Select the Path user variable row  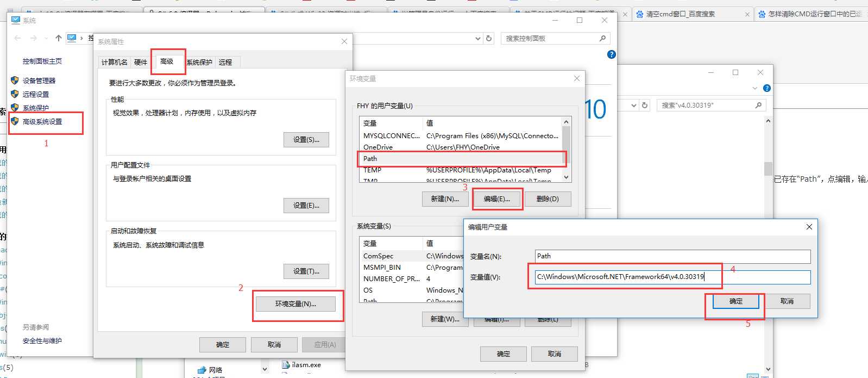click(461, 159)
